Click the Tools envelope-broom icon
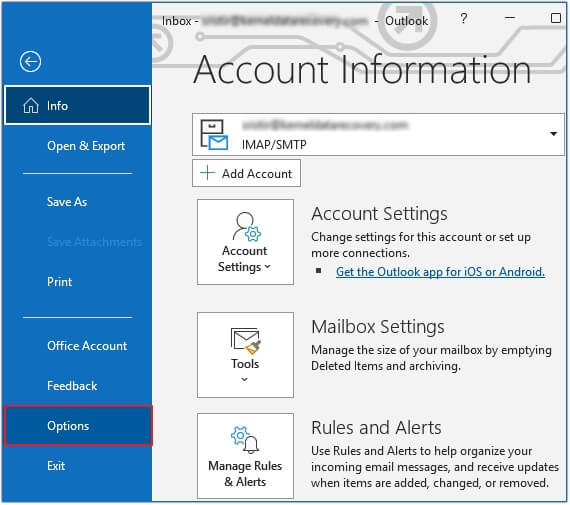570x505 pixels. (245, 341)
